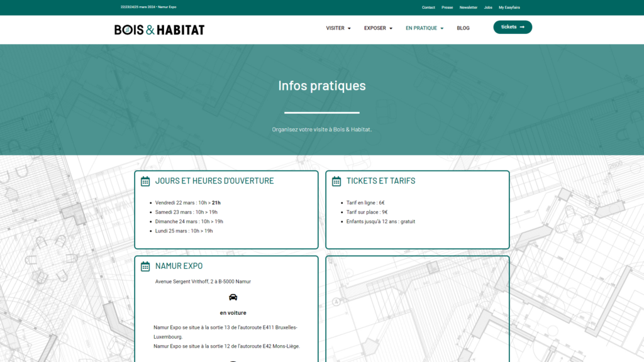Open the Jobs link

(488, 8)
